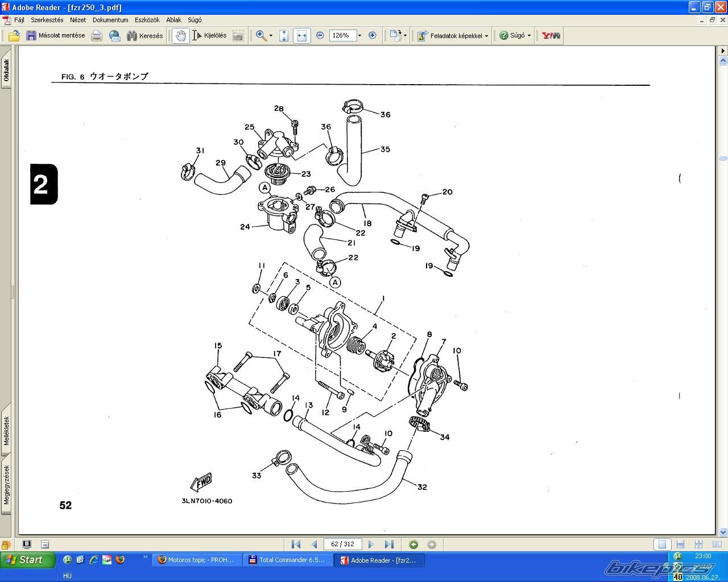
Task: Launch Internet Explorer from quick launch
Action: tap(94, 559)
